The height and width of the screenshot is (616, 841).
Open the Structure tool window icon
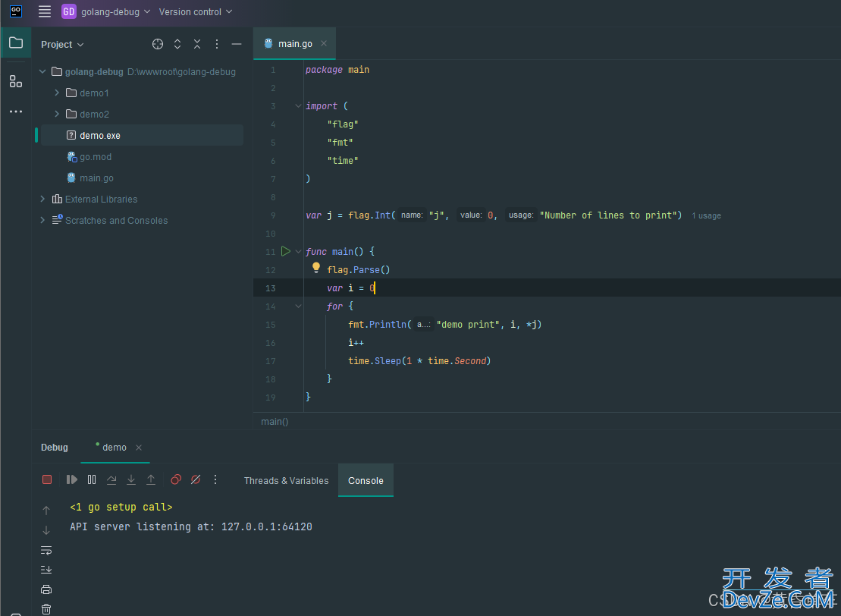16,81
